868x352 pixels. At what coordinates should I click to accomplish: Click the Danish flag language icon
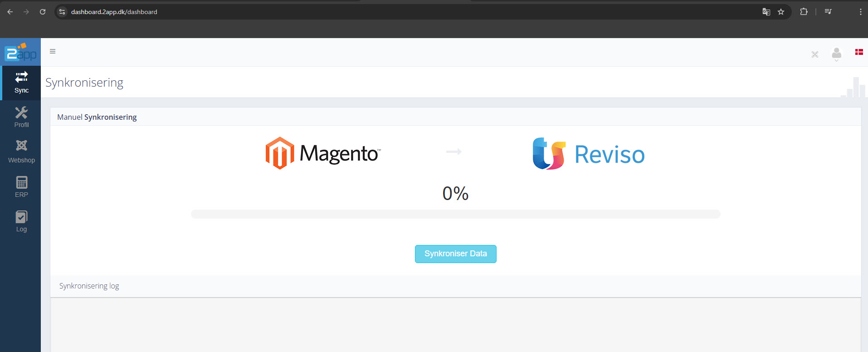pos(858,52)
